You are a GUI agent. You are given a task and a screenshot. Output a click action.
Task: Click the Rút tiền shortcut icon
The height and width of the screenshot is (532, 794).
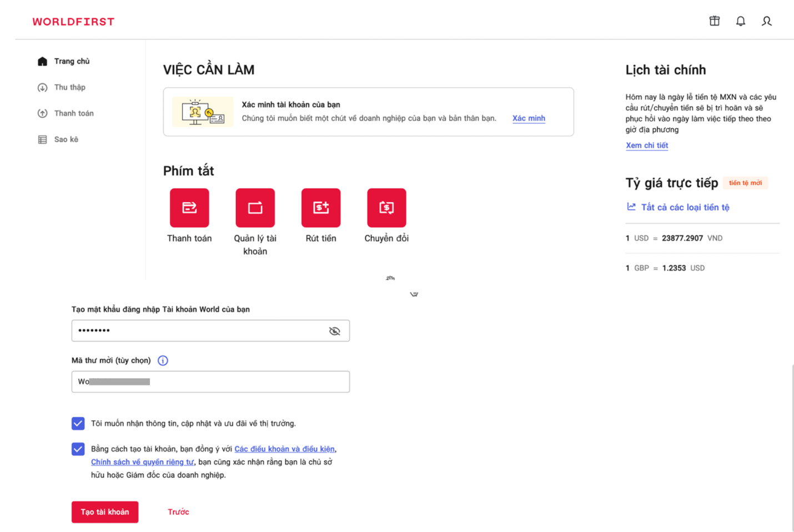[x=320, y=208]
